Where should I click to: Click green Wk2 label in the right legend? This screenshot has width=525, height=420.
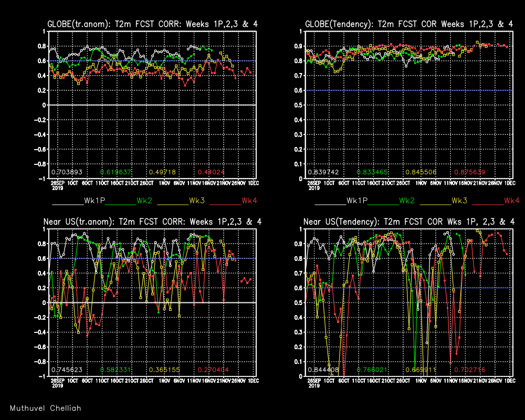click(407, 201)
